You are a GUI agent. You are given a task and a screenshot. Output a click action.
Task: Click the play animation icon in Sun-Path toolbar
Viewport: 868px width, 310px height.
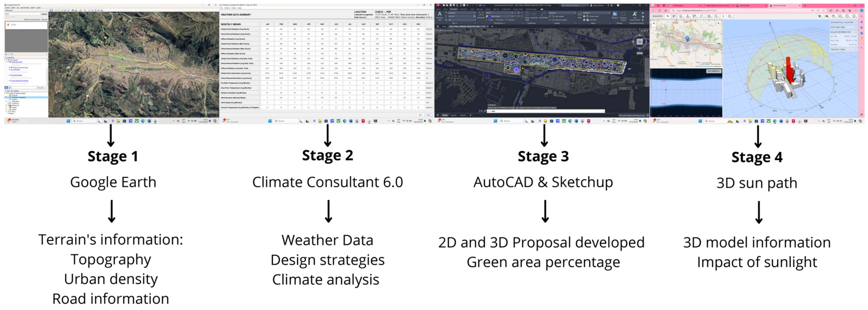point(723,16)
